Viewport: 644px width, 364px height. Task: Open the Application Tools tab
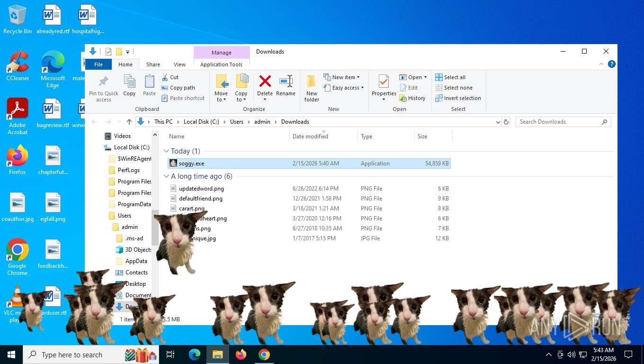pos(221,64)
